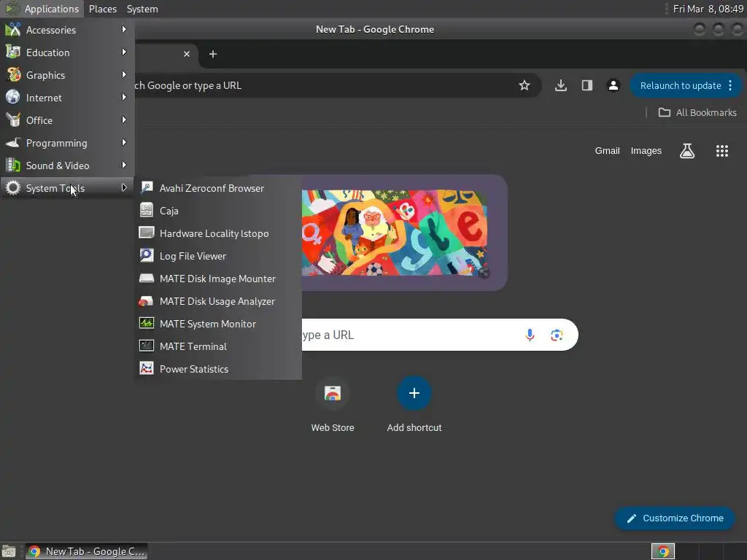Launch Caja file manager from the menu

[218, 211]
